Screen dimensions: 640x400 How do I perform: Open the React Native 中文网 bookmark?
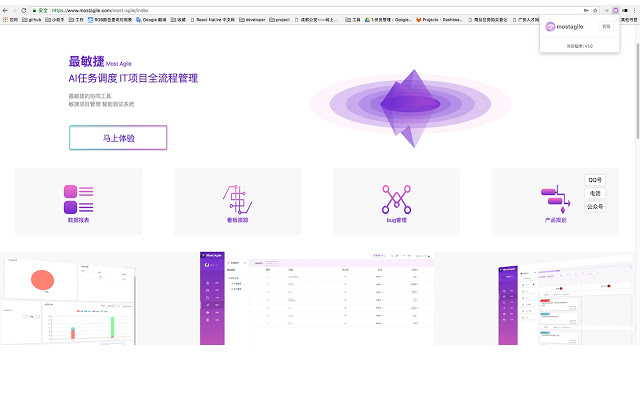[x=212, y=19]
